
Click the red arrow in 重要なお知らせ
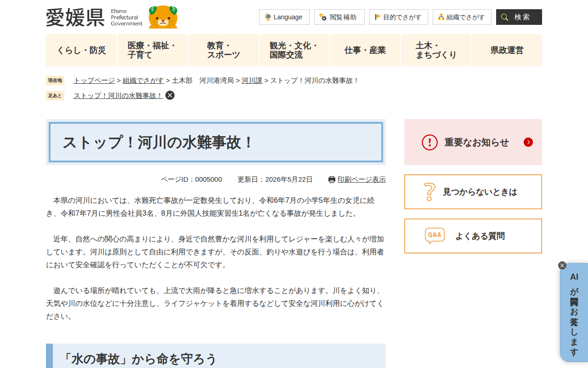528,142
